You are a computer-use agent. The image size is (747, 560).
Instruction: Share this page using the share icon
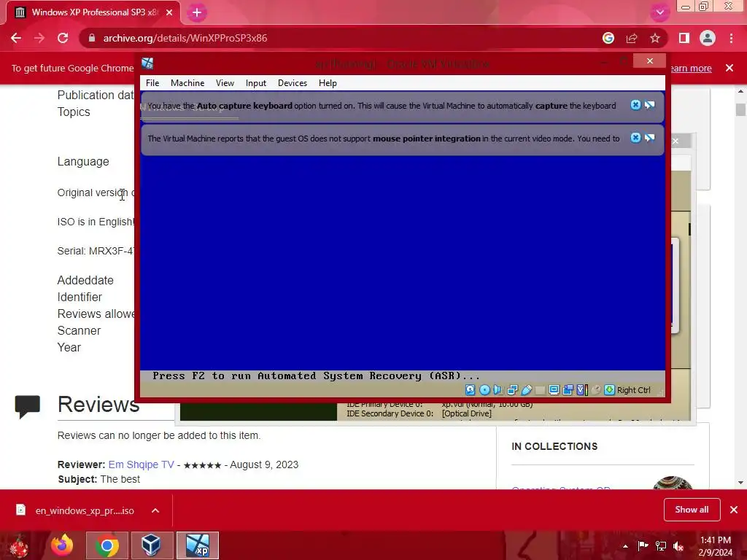click(x=632, y=38)
